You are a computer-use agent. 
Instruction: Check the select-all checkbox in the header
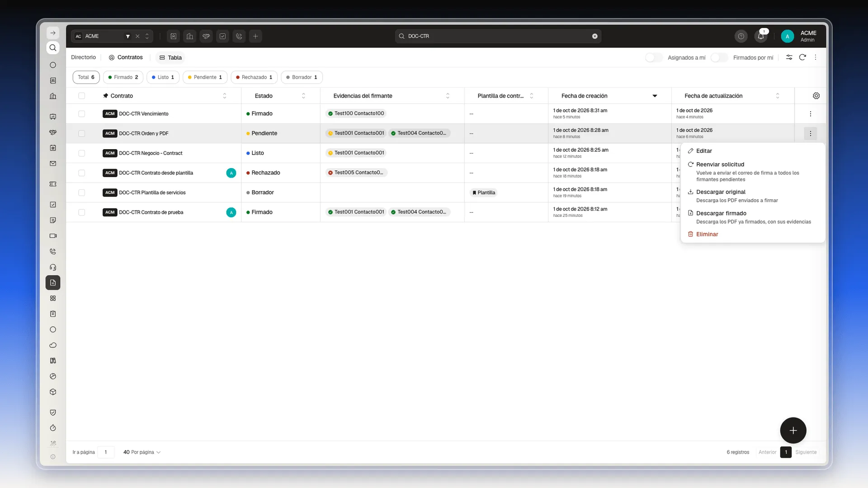tap(81, 96)
